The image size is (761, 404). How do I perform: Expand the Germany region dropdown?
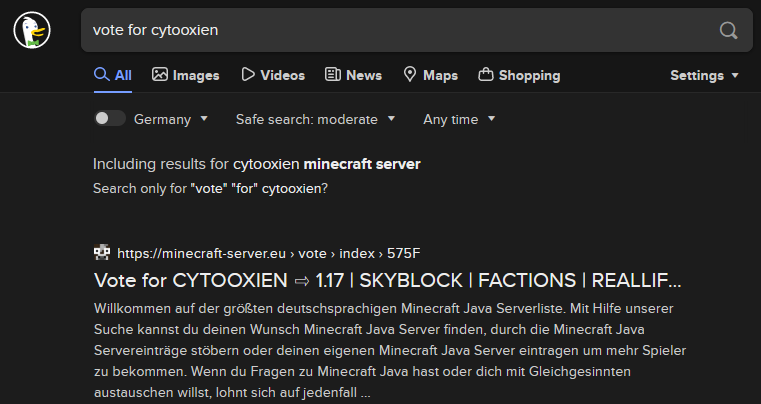click(171, 119)
